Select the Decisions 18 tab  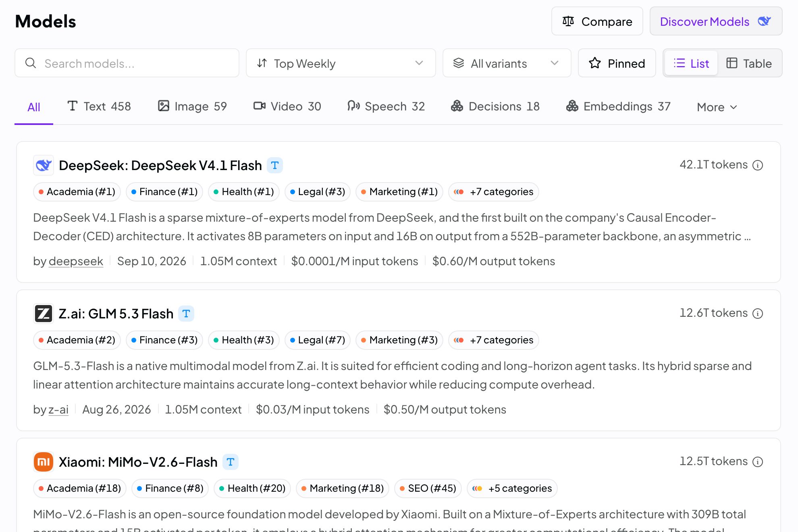[x=495, y=106]
